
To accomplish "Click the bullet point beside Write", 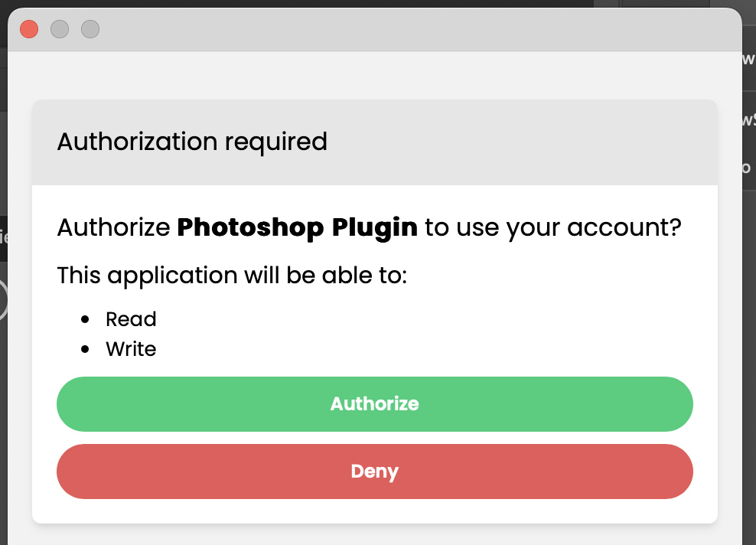I will [x=87, y=350].
